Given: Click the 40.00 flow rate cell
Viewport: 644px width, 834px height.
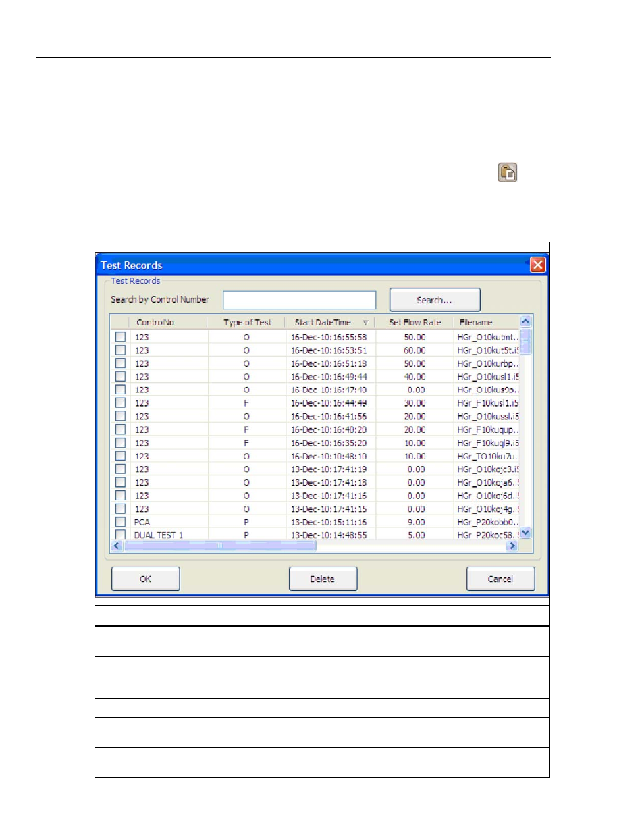Looking at the screenshot, I should [x=414, y=376].
